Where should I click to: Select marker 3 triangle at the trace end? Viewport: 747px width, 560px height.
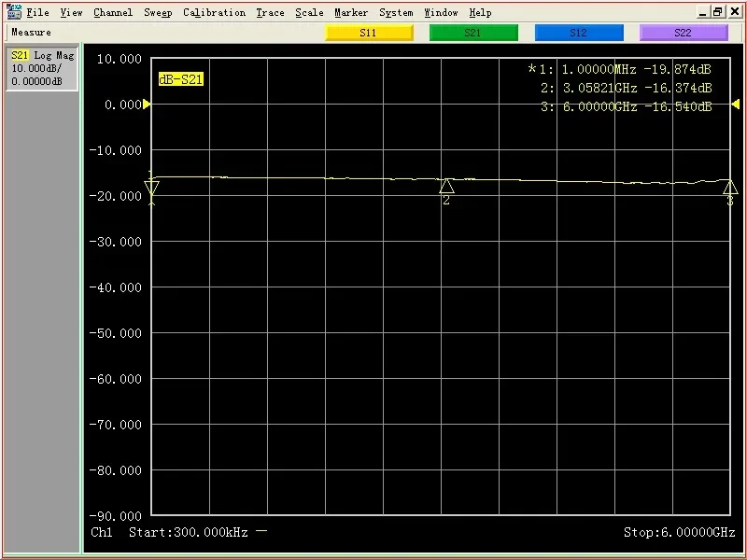[730, 188]
